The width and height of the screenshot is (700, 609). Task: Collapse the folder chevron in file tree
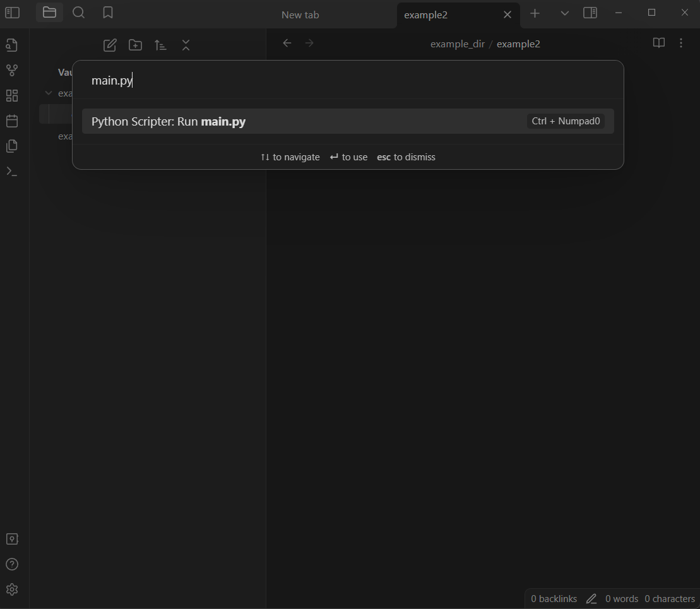[x=49, y=93]
